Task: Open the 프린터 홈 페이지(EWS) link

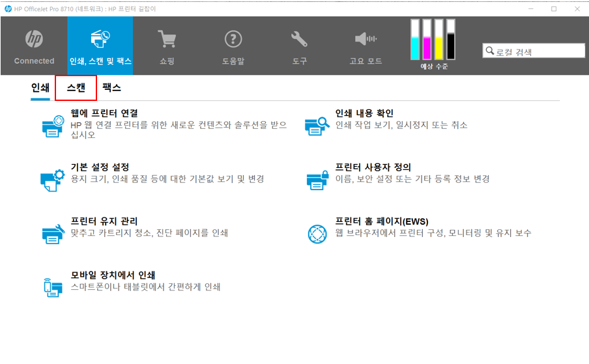Action: coord(382,221)
